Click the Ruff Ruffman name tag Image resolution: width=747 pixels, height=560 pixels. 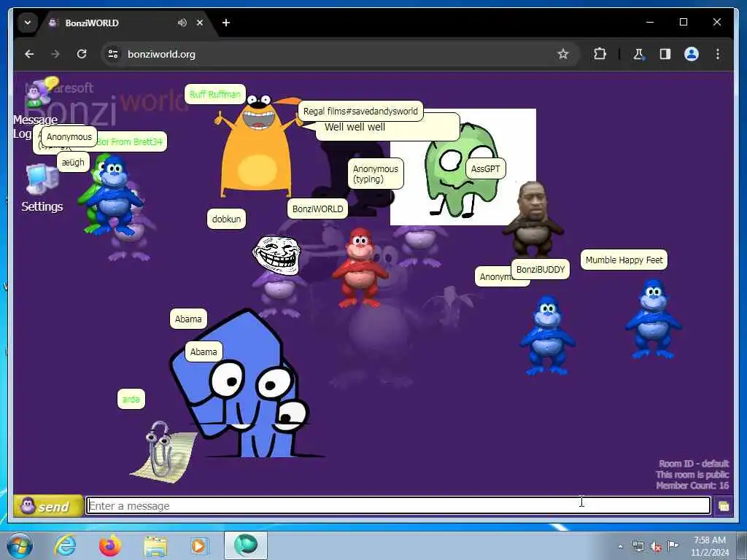point(215,94)
